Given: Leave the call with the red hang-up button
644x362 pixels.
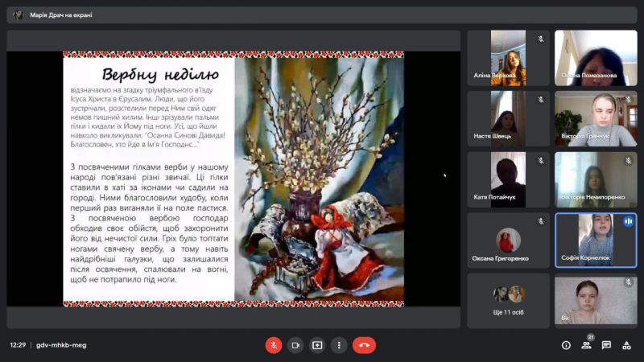Looking at the screenshot, I should click(x=364, y=345).
